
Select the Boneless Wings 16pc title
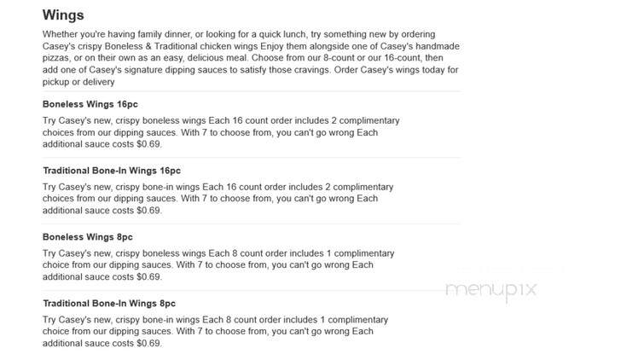90,104
